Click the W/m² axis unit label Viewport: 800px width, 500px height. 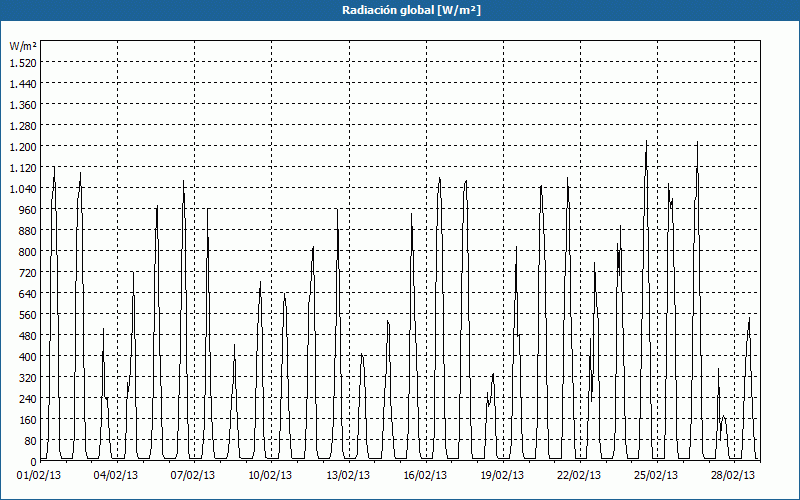point(23,46)
